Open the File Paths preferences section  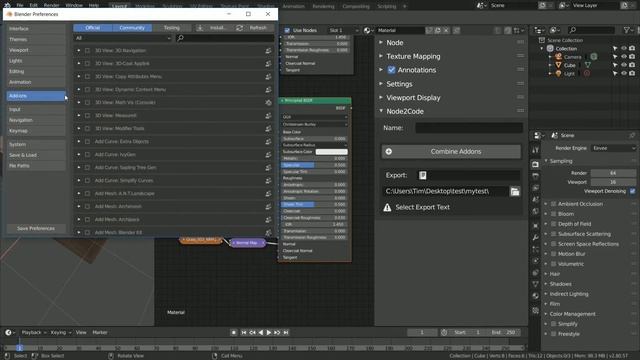pyautogui.click(x=36, y=166)
